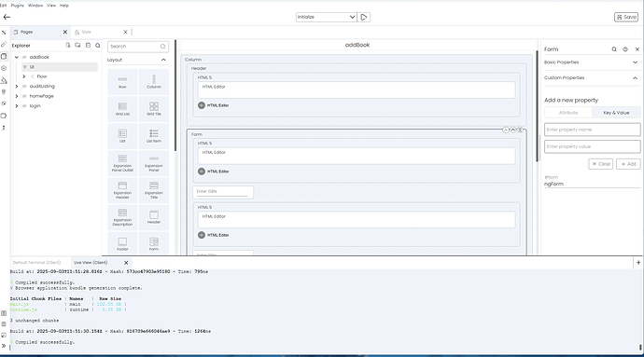Screen dimensions: 644x357
Task: Add the Row layout component
Action: [x=122, y=82]
